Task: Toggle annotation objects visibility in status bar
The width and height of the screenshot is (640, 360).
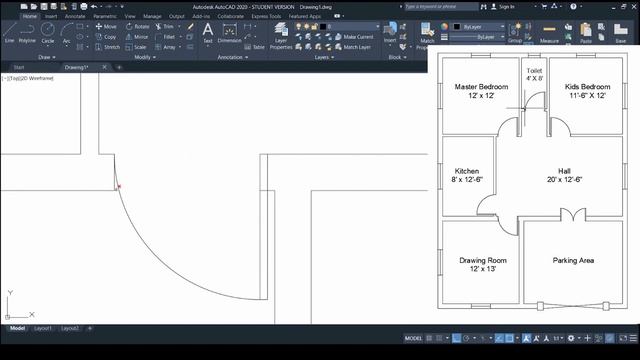Action: pos(527,338)
